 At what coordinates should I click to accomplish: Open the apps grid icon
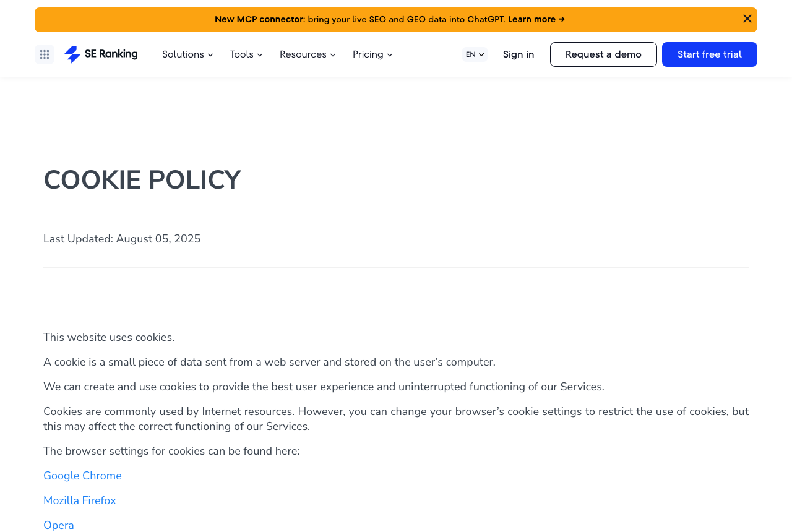45,54
